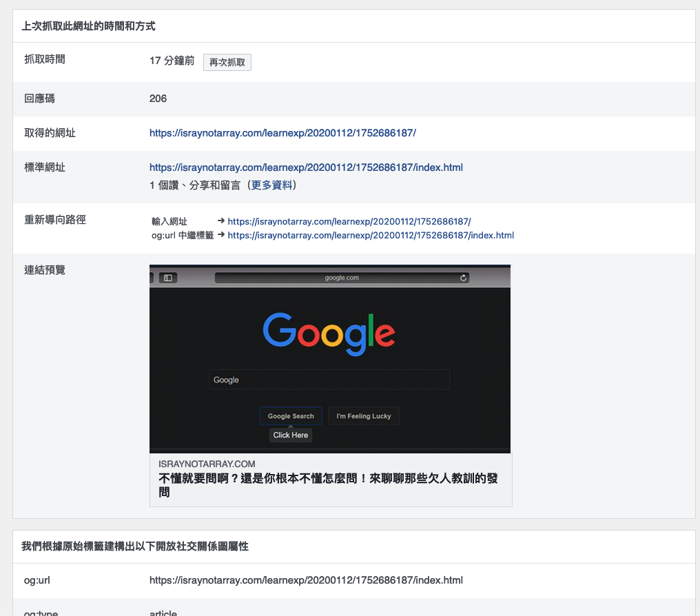
Task: Click the sidebar toggle icon in preview image
Action: click(168, 278)
